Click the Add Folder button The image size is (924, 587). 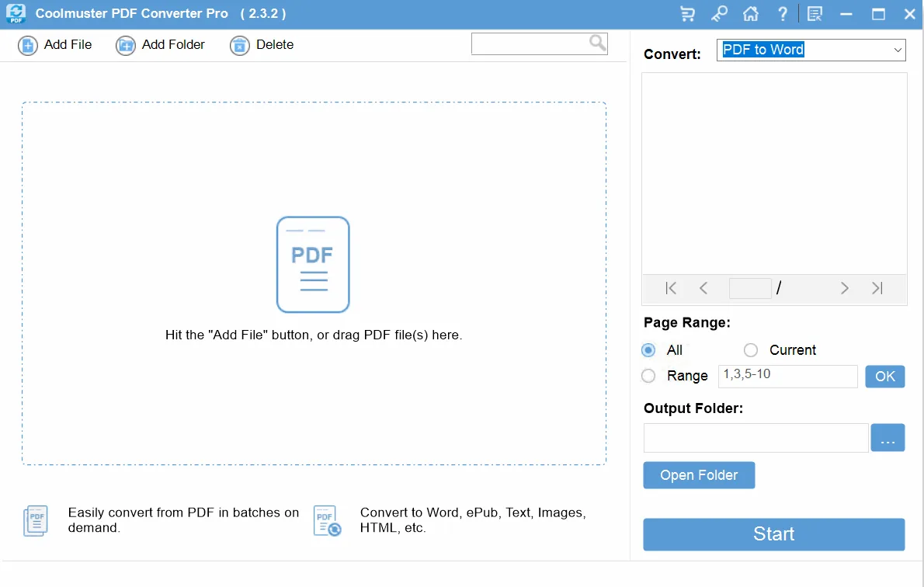pyautogui.click(x=160, y=45)
